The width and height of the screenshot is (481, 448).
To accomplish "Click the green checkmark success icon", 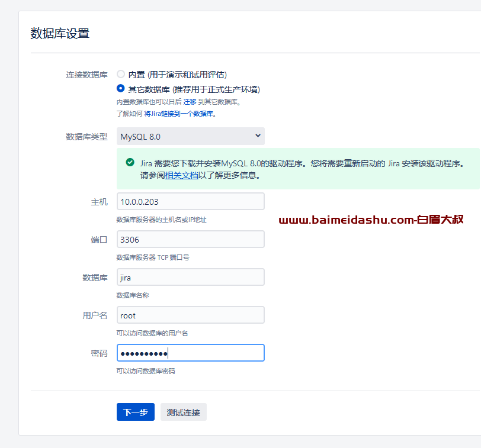I will pyautogui.click(x=130, y=162).
